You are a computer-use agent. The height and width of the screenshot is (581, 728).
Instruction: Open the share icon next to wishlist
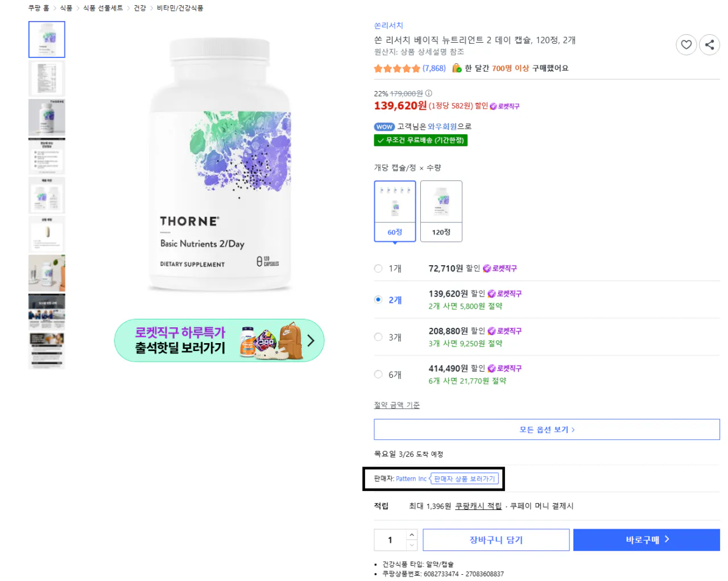coord(709,44)
